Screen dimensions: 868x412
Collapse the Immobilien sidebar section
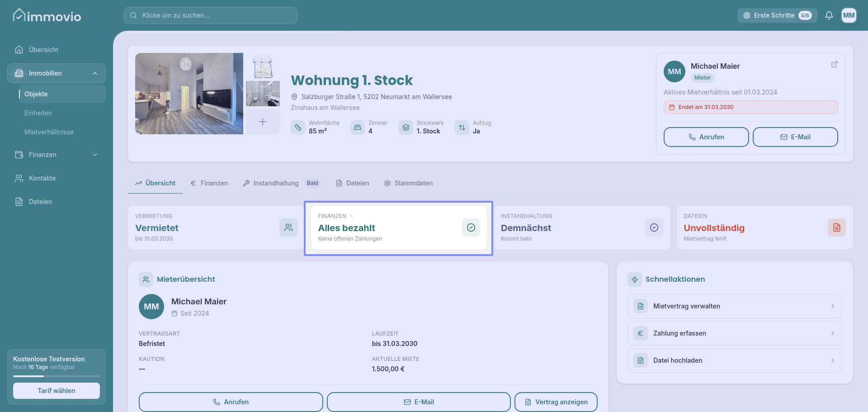point(95,73)
